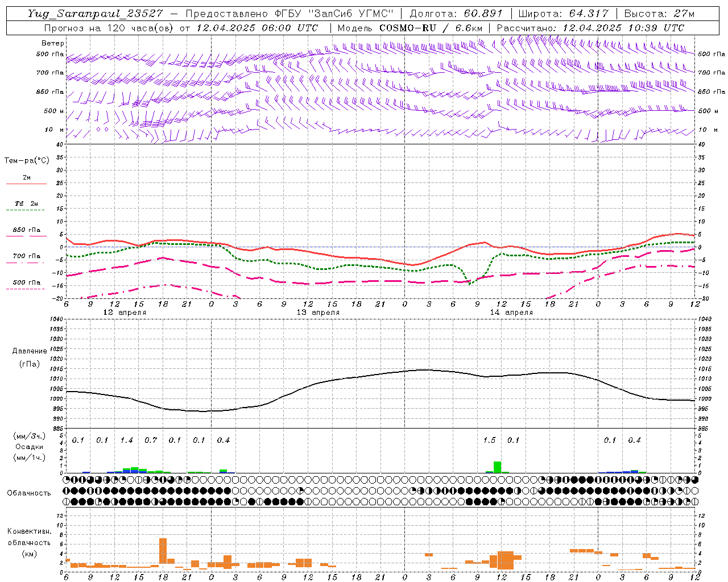Click the Долгота: 60.891 header field
The image size is (728, 582).
pyautogui.click(x=457, y=14)
